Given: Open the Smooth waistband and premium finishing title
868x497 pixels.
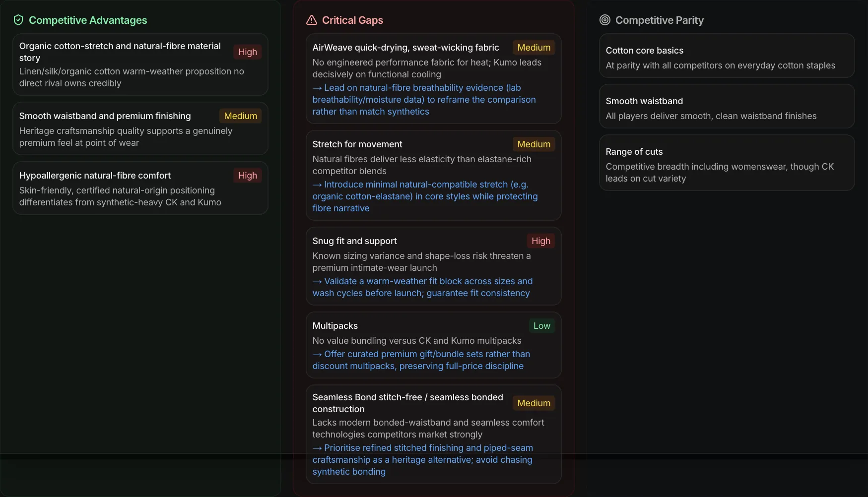Looking at the screenshot, I should pos(105,116).
